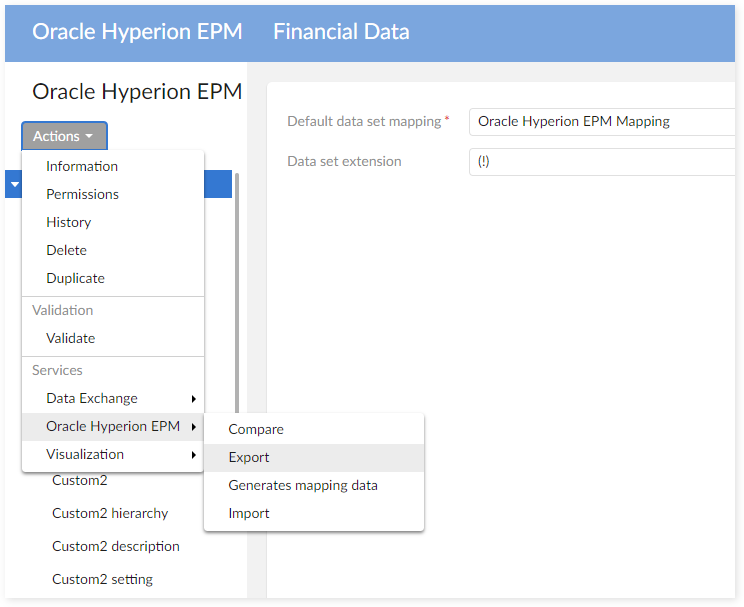Choose Delete from the Actions menu
This screenshot has width=744, height=607.
[66, 250]
